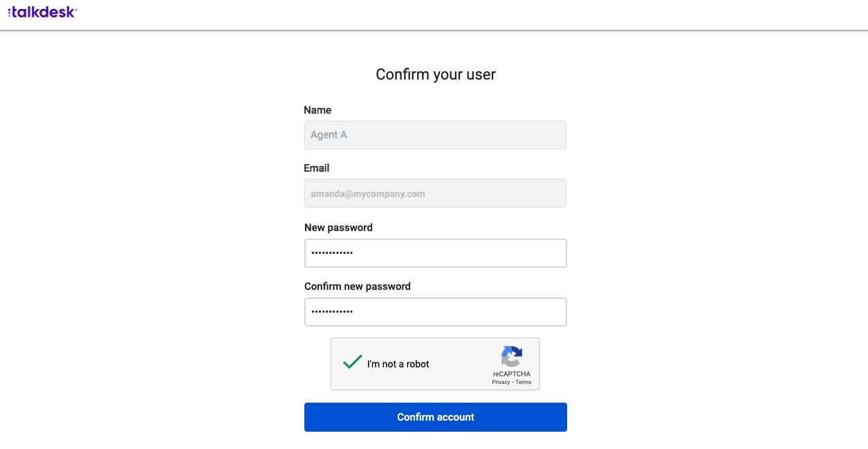Image resolution: width=868 pixels, height=449 pixels.
Task: Click the disabled Email field with amanda@mycompany.com
Action: (x=436, y=194)
